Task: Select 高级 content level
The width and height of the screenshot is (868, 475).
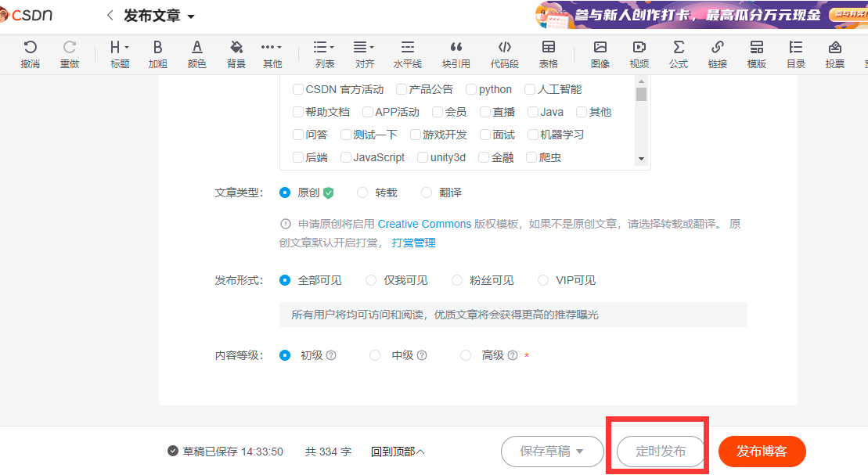Action: click(466, 355)
